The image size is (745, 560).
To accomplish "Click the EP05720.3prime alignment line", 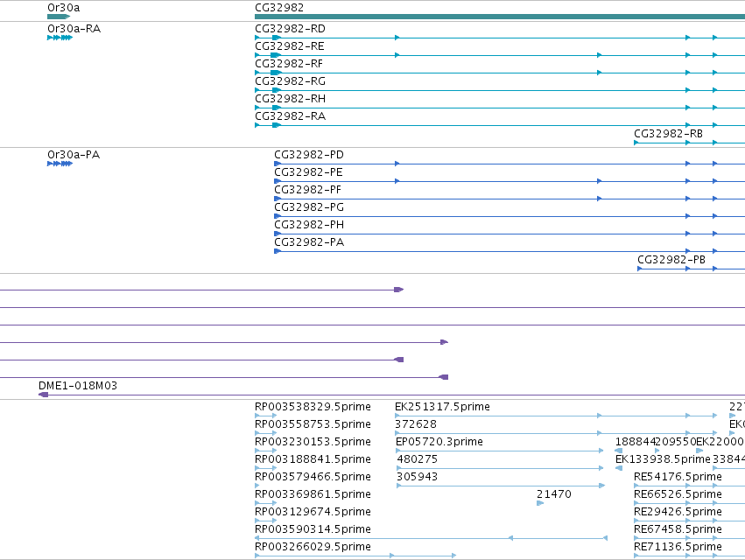I will pyautogui.click(x=500, y=451).
